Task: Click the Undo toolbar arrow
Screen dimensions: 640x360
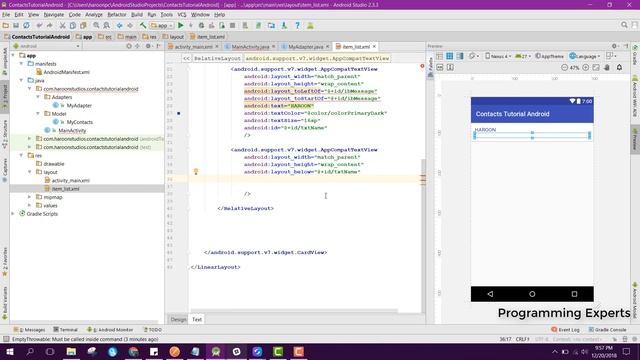Action: point(40,26)
